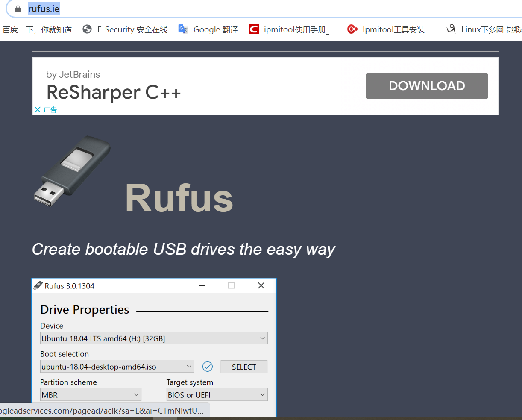
Task: Minimize the Rufus 3.0.1304 window
Action: tap(202, 285)
